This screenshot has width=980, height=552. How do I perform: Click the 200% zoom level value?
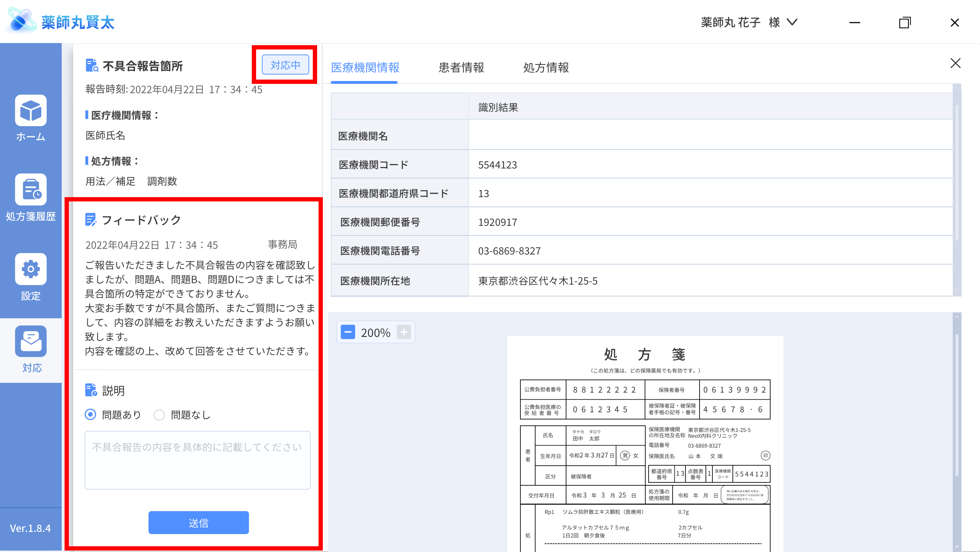[x=376, y=333]
